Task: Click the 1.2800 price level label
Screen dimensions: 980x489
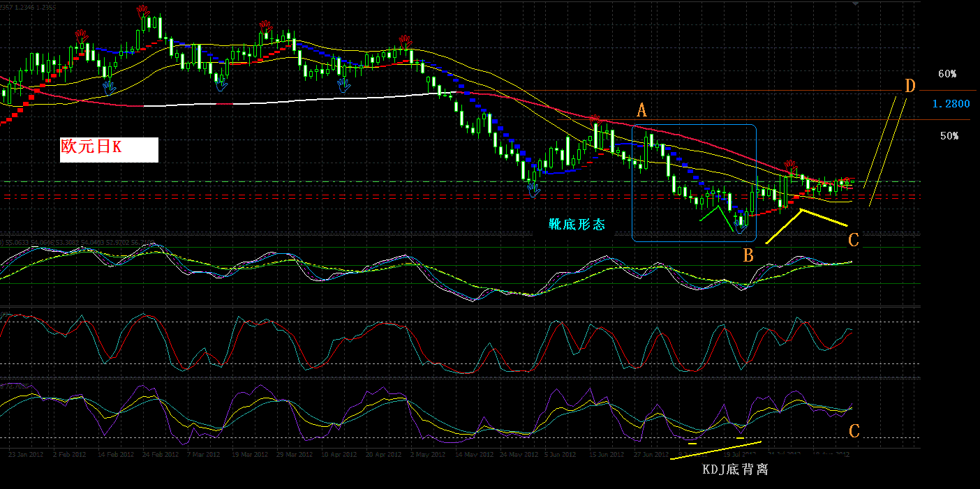Action: 951,103
